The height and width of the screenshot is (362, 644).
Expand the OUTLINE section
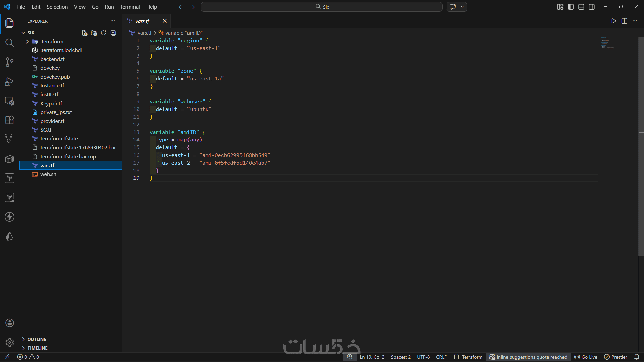click(37, 339)
